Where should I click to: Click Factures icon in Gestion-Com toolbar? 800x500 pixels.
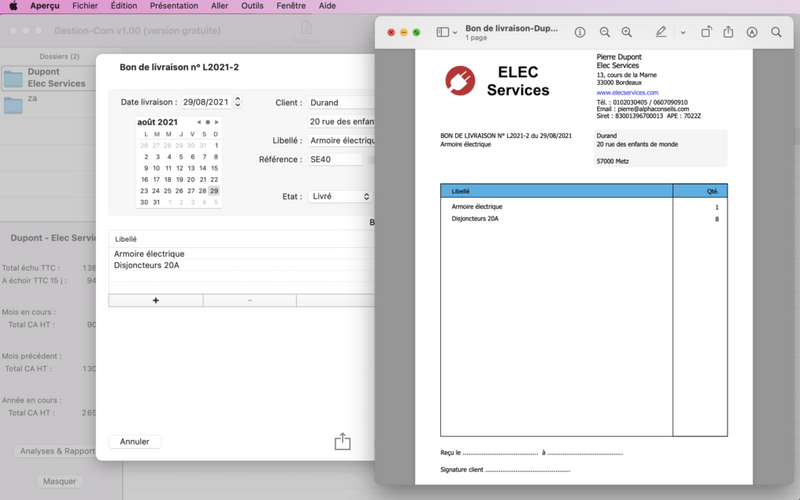[307, 33]
